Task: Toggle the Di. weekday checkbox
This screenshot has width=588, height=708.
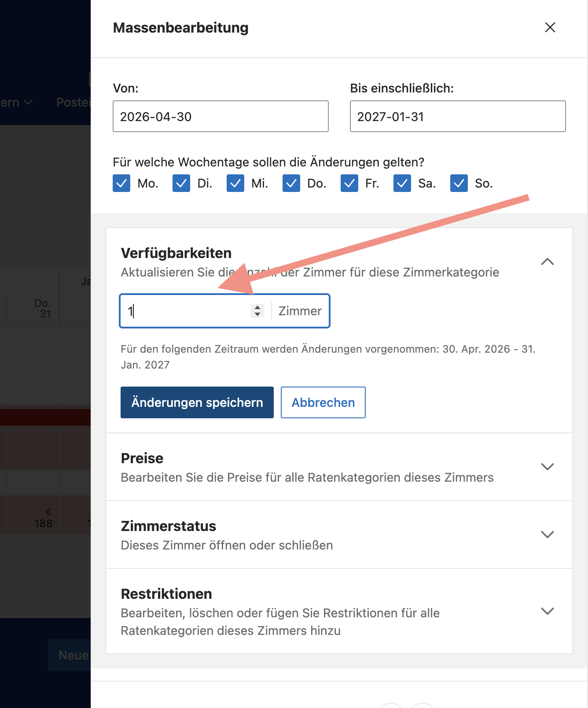Action: [181, 183]
